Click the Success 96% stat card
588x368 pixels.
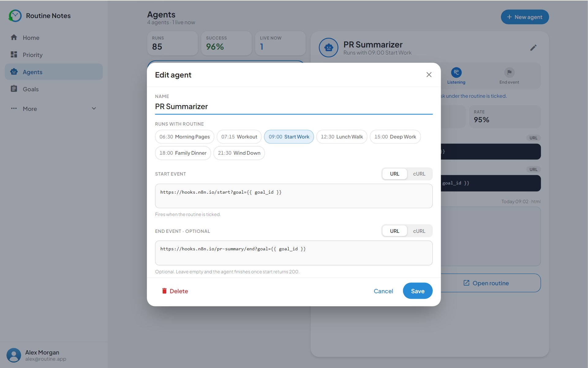point(226,43)
